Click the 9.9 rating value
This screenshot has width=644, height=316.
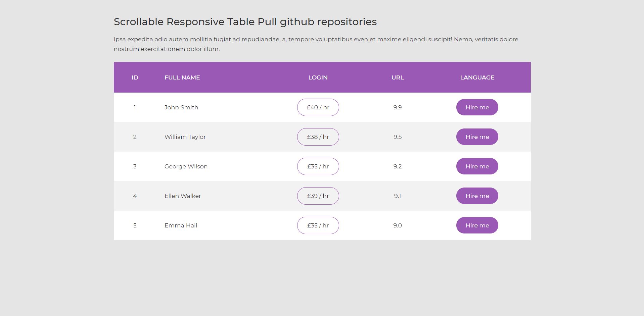397,107
